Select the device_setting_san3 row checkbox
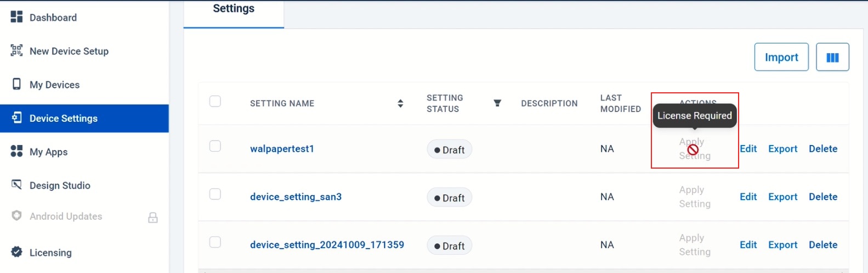868x273 pixels. coord(215,194)
